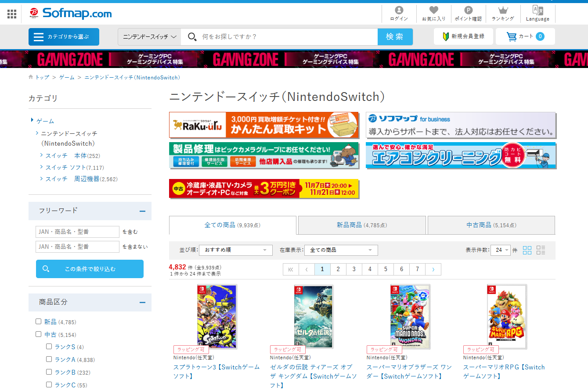Click the 何をお探しですか search field
The height and width of the screenshot is (390, 588).
(288, 37)
